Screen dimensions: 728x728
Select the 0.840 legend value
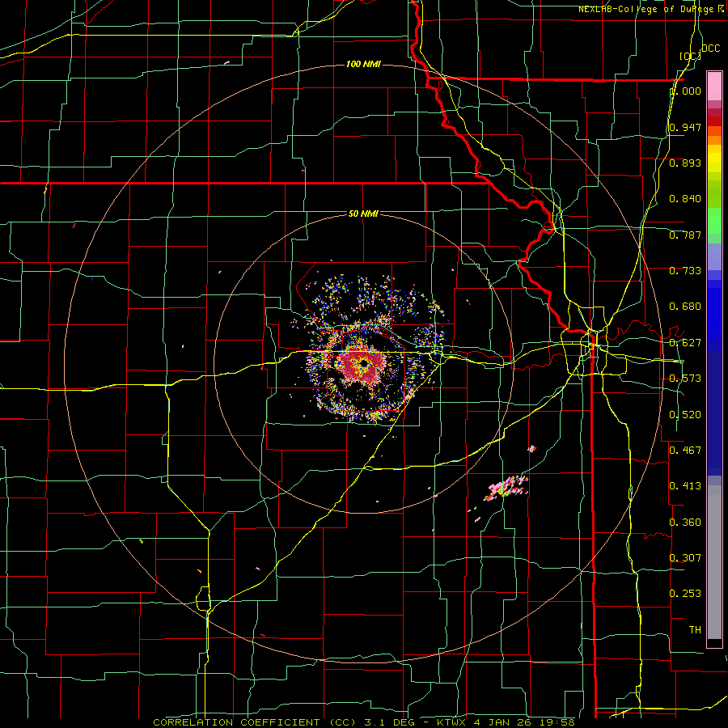pyautogui.click(x=685, y=199)
